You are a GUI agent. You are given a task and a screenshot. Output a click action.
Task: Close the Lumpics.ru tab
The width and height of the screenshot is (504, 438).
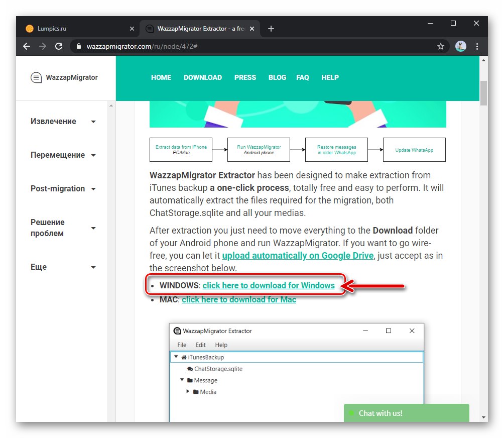pos(132,28)
